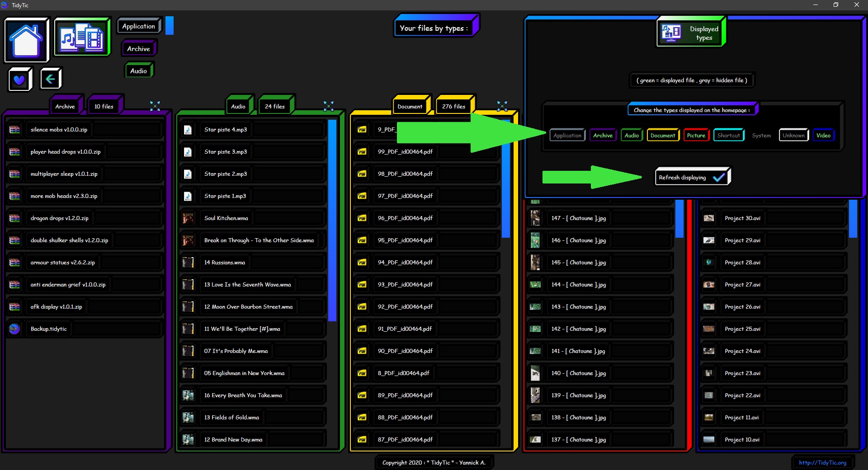Click the Video panel scrollbar
This screenshot has height=470, width=868.
853,218
